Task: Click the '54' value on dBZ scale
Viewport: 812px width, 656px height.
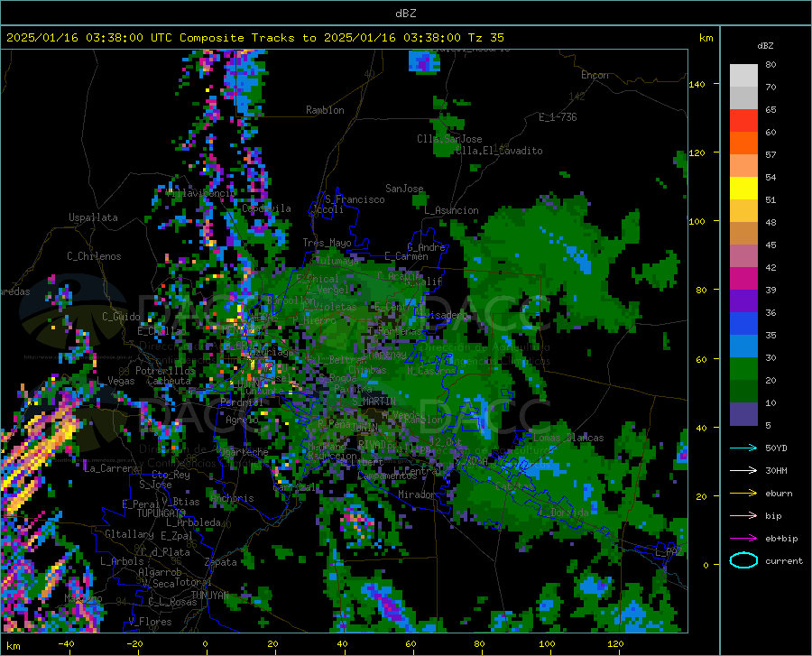Action: (x=770, y=178)
